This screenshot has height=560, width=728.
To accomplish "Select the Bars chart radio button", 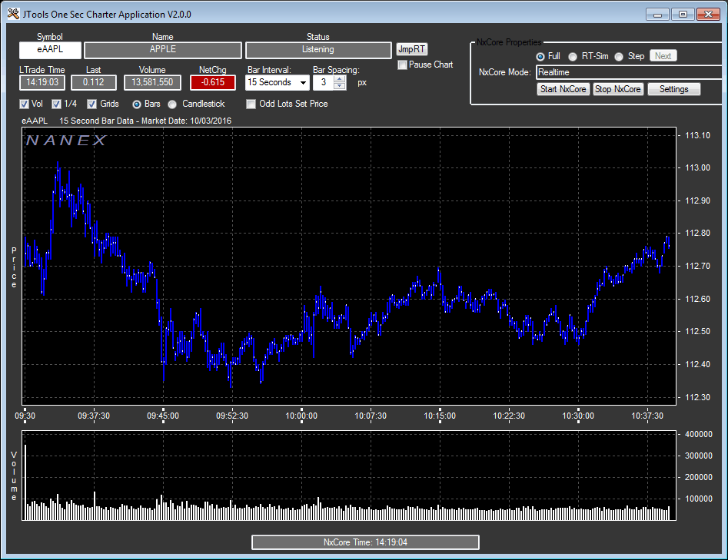I will 137,104.
